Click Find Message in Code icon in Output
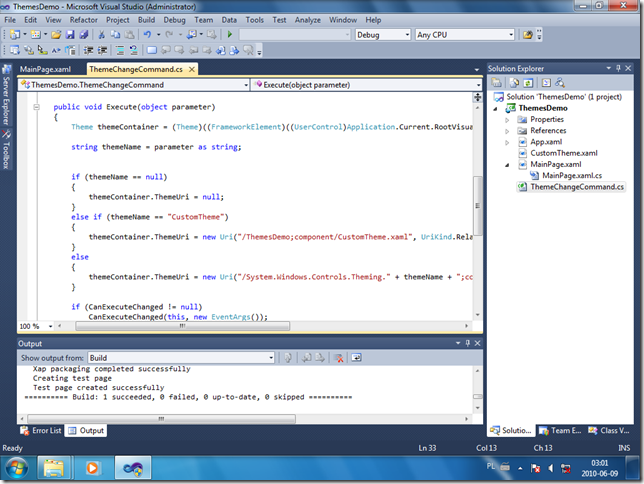Viewport: 644px width, 484px height. [288, 358]
